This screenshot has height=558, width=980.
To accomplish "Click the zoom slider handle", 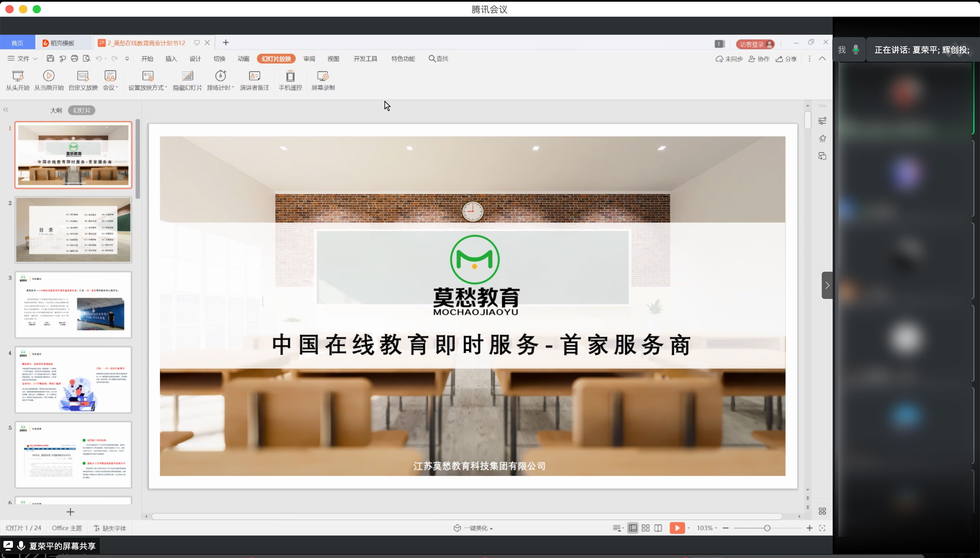I will (x=767, y=528).
